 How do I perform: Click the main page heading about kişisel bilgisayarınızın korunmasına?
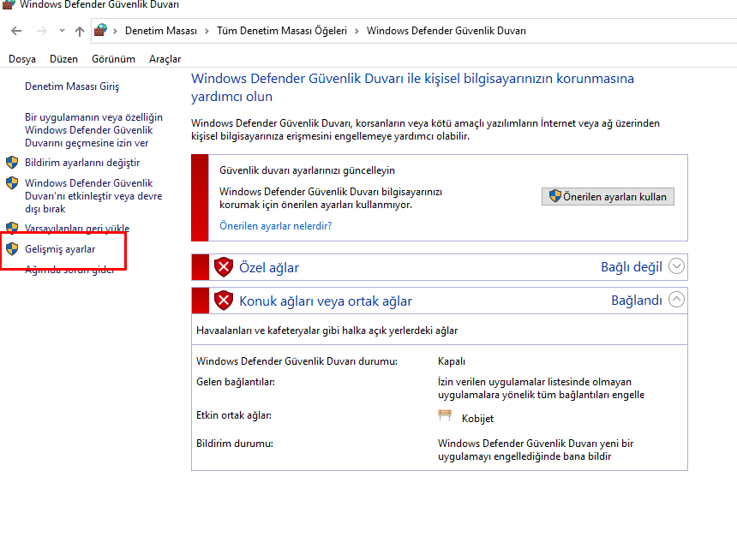(x=412, y=87)
